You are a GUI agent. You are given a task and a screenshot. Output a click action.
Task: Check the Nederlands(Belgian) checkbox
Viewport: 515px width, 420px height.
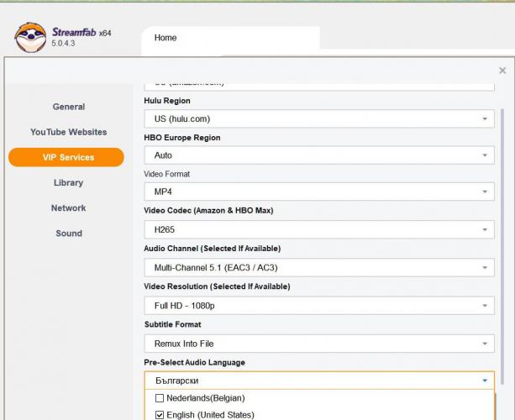[160, 398]
